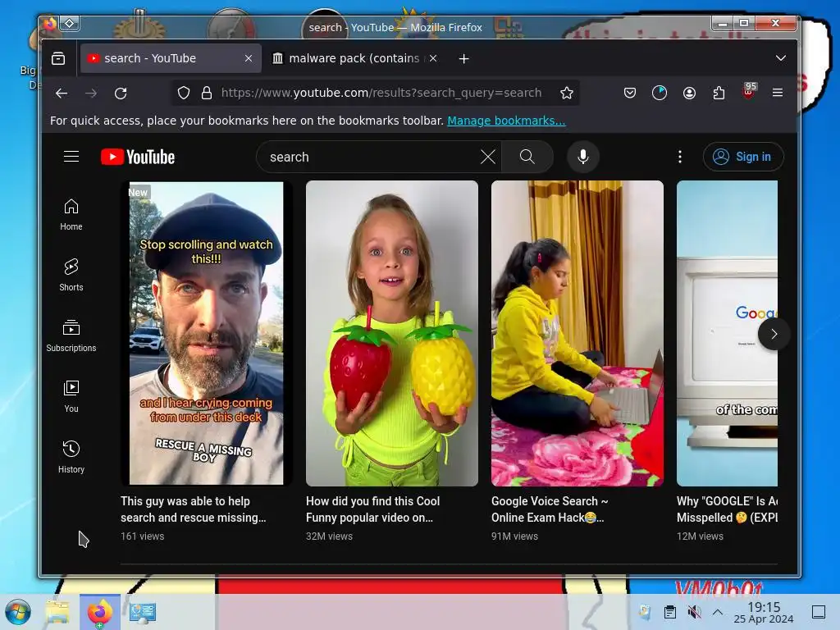Open YouTube settings three-dot menu

680,157
